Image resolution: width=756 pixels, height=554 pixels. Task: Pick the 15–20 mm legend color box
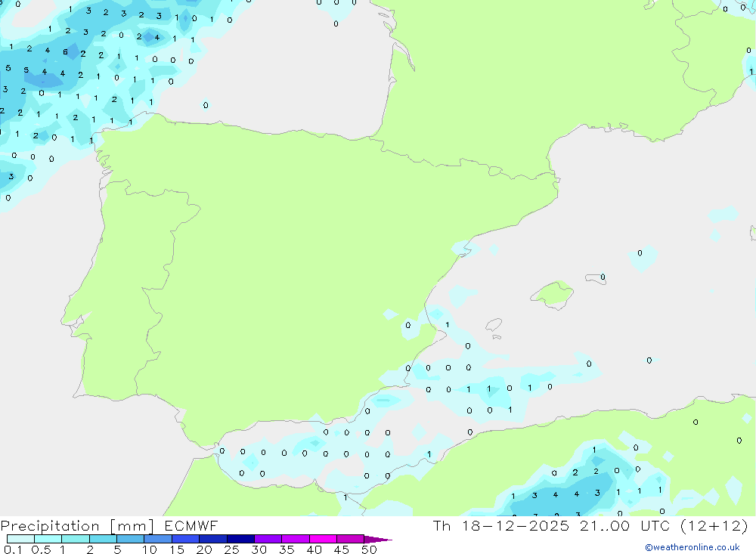pos(186,539)
